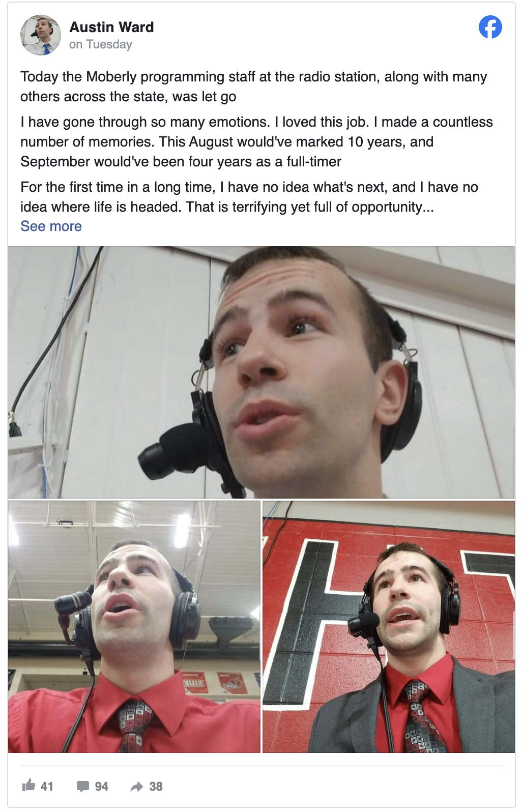Click the SIUE banner in bottom-left photo
Image resolution: width=522 pixels, height=812 pixels.
pyautogui.click(x=194, y=682)
